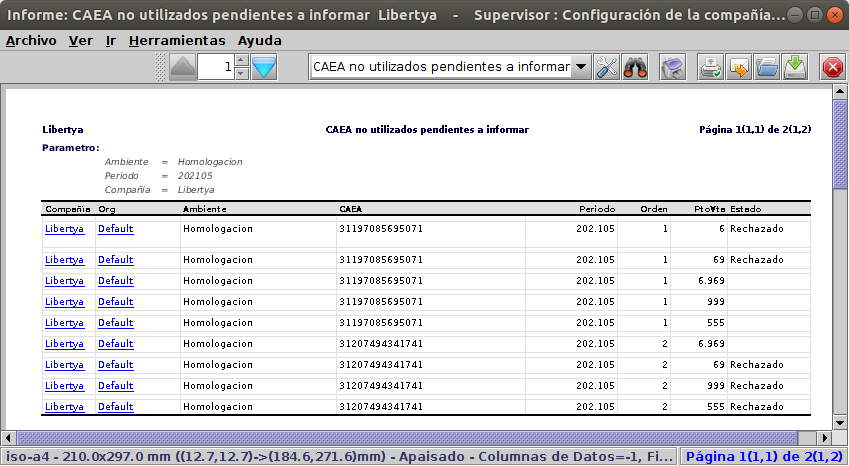Viewport: 849px width, 466px height.
Task: Open report customization tools (wrench icon)
Action: [x=607, y=67]
